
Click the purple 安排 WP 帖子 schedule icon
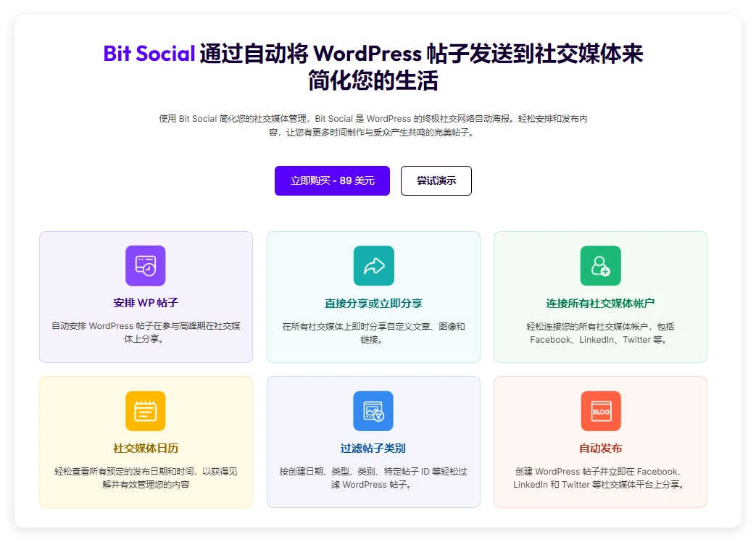145,265
